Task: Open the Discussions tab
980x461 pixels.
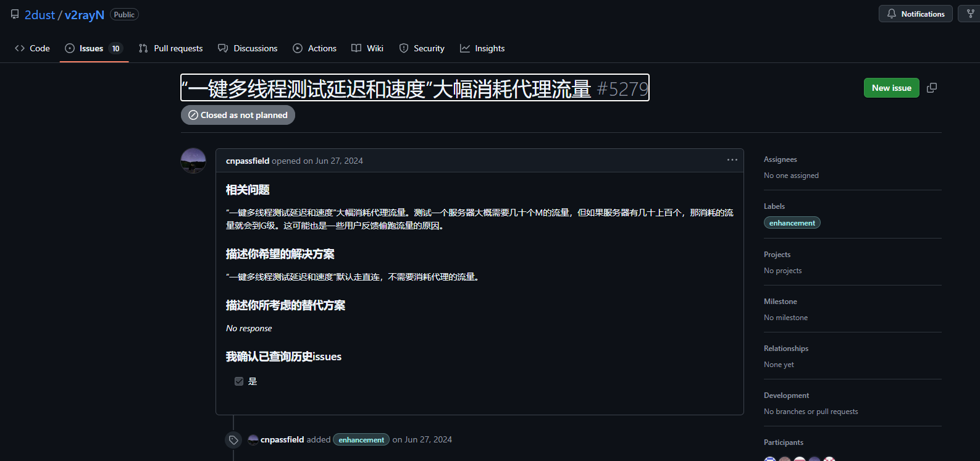Action: point(248,48)
